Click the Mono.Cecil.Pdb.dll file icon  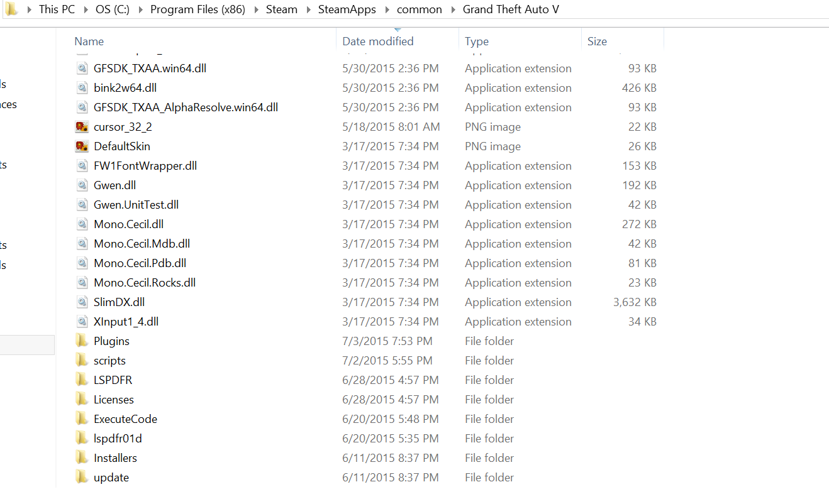[x=82, y=263]
